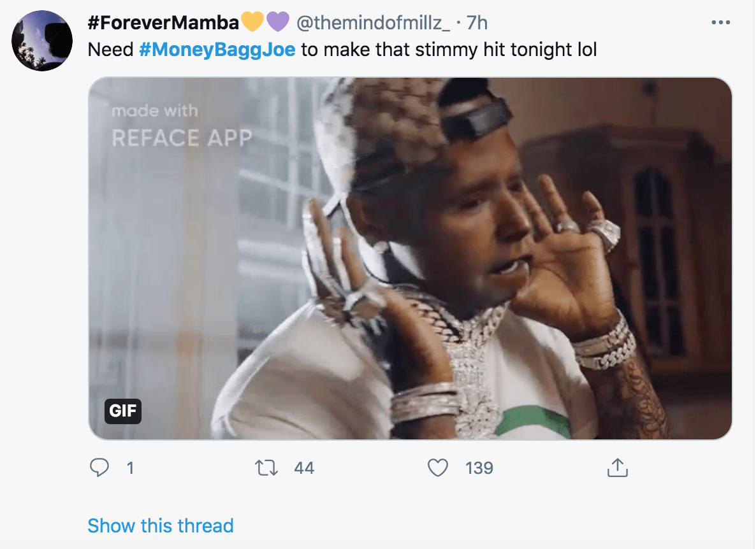Open the three-dot more options menu

(x=720, y=23)
